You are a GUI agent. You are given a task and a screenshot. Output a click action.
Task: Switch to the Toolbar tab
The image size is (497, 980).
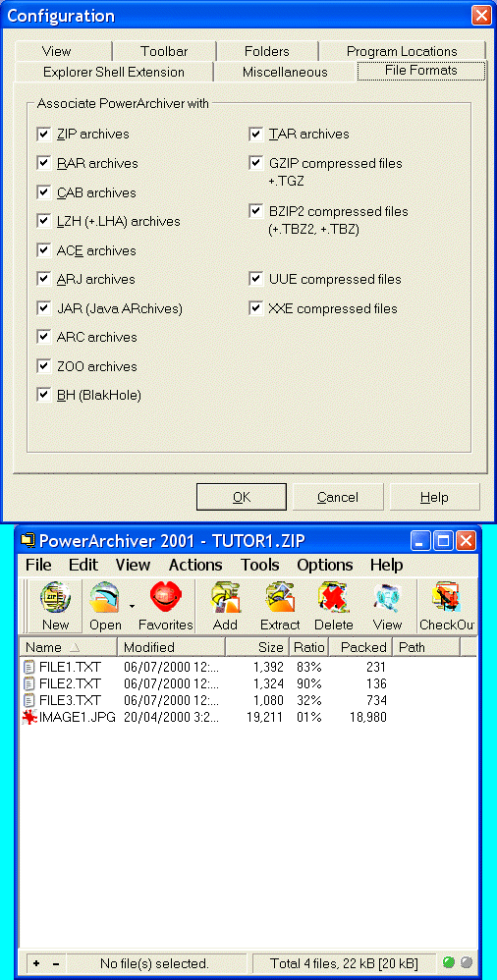164,51
